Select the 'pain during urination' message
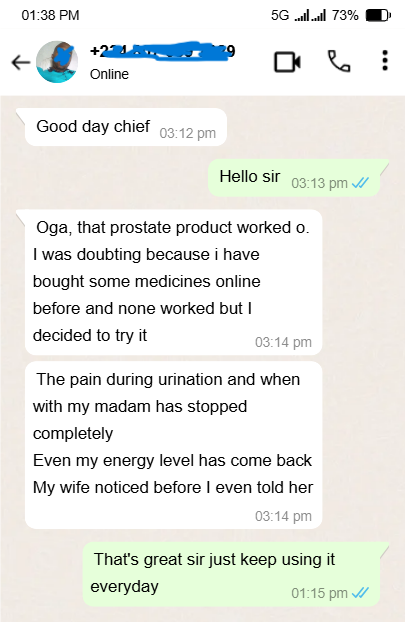 173,445
